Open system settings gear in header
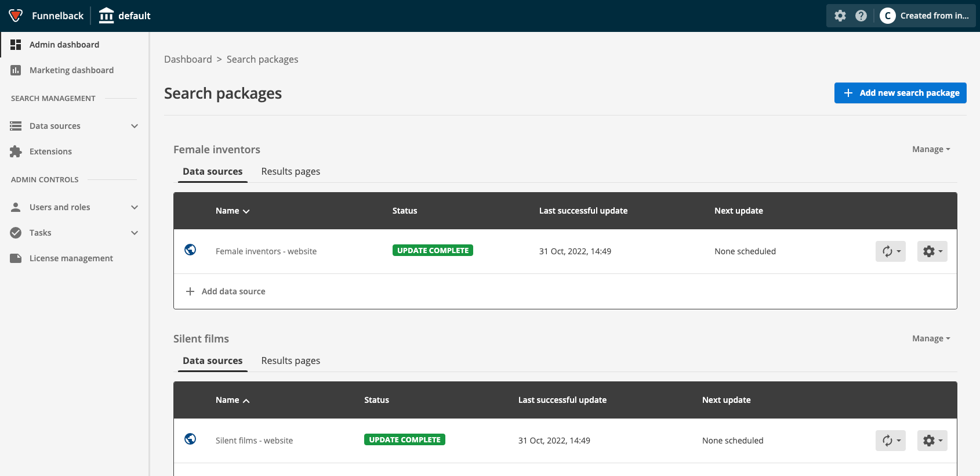Viewport: 980px width, 476px height. click(840, 16)
